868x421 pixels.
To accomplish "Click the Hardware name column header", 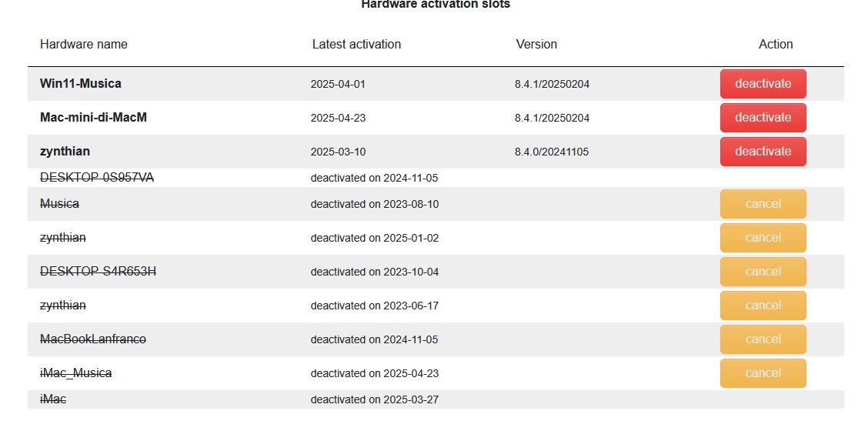I will click(x=84, y=45).
